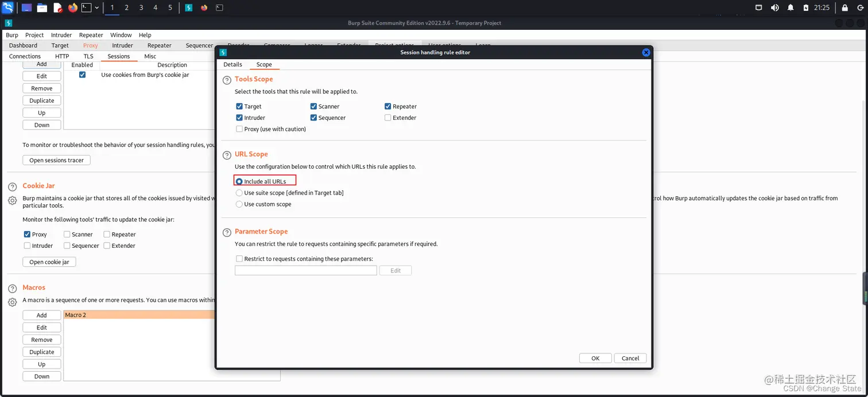
Task: Click inside the parameter restriction text field
Action: coord(306,270)
